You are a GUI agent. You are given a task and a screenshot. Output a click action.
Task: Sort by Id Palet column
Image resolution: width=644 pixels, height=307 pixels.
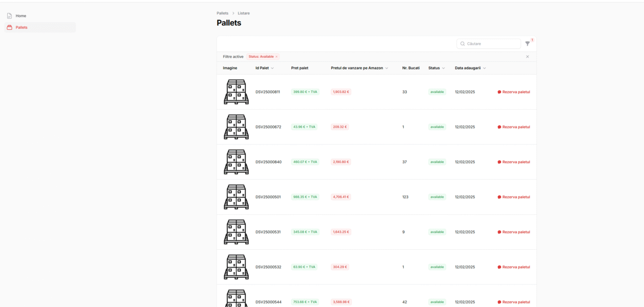[x=264, y=68]
